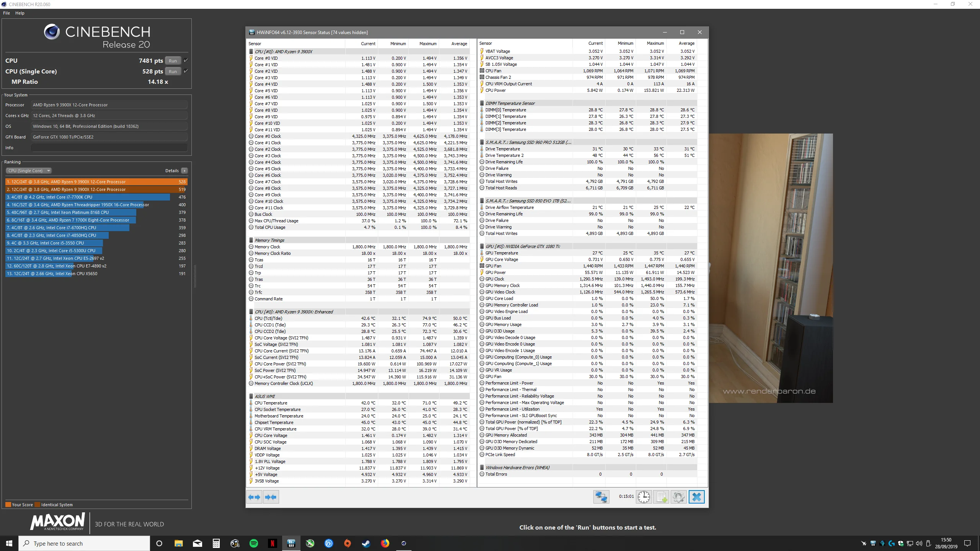Toggle the checkbox next to CPU (Single Core) Run

click(x=186, y=71)
